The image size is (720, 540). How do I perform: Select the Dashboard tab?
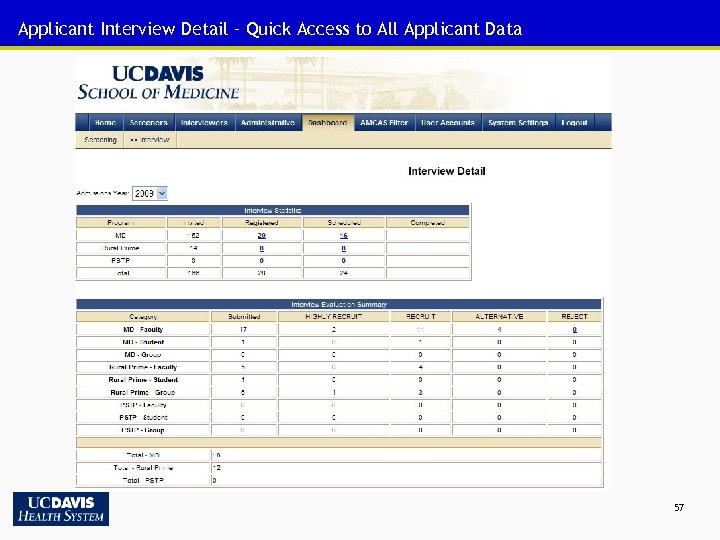click(x=327, y=123)
